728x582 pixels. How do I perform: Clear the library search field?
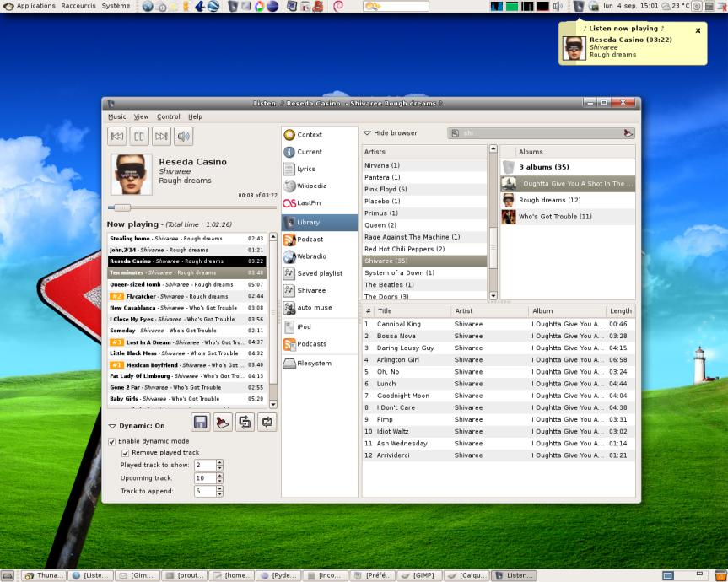(x=628, y=133)
